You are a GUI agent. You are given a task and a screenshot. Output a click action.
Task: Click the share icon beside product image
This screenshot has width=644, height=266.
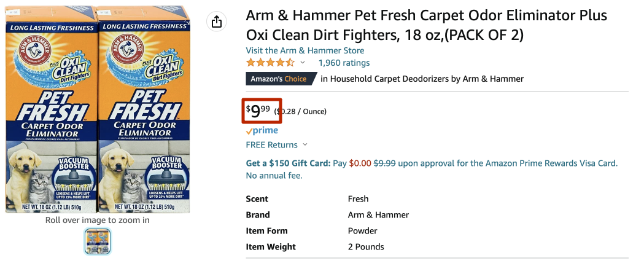tap(216, 22)
